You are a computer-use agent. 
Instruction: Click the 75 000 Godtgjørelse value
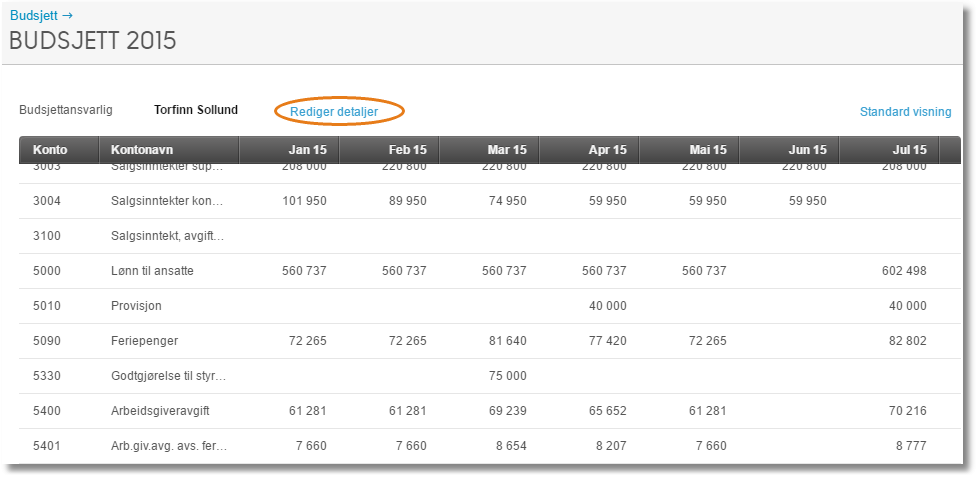click(x=507, y=376)
